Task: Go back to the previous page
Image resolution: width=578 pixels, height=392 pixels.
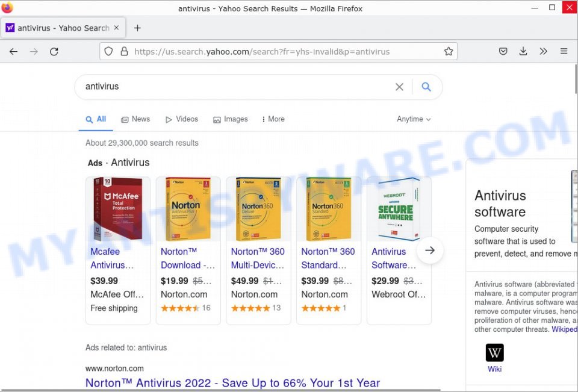Action: coord(13,52)
